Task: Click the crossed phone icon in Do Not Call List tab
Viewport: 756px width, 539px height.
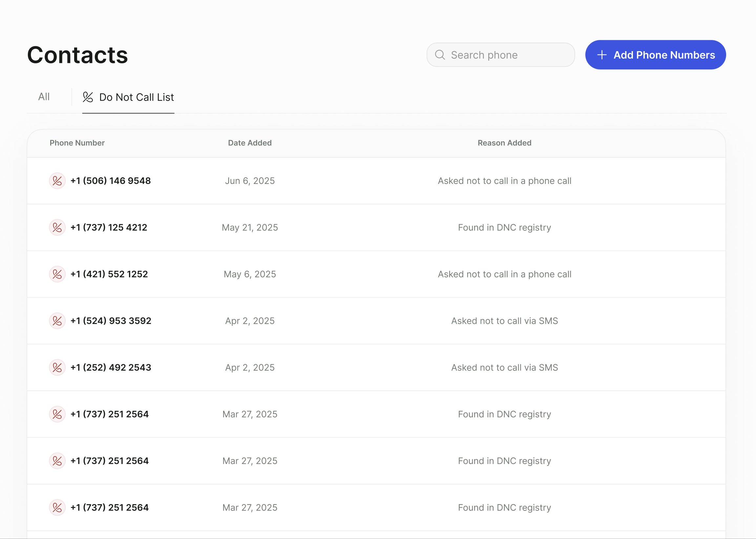Action: click(x=88, y=97)
